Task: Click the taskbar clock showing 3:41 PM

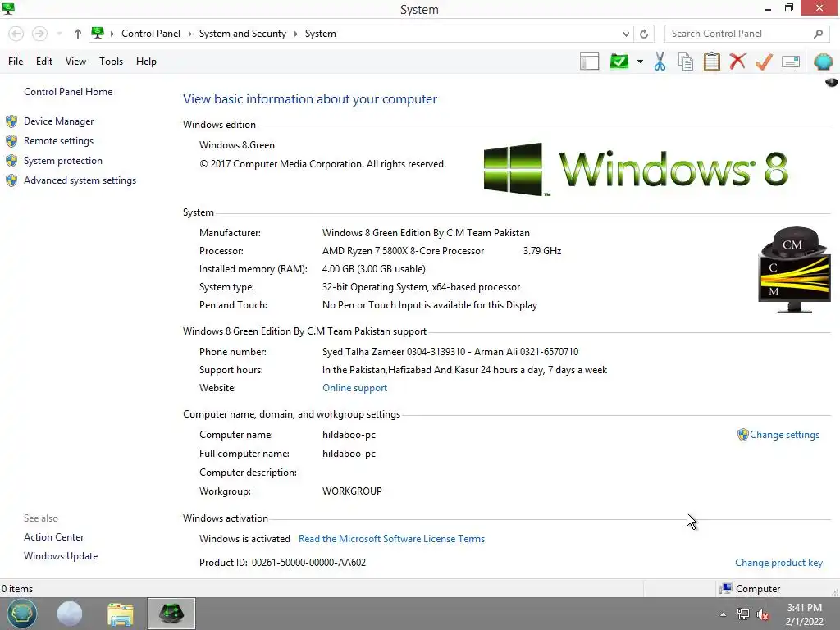Action: pyautogui.click(x=804, y=614)
